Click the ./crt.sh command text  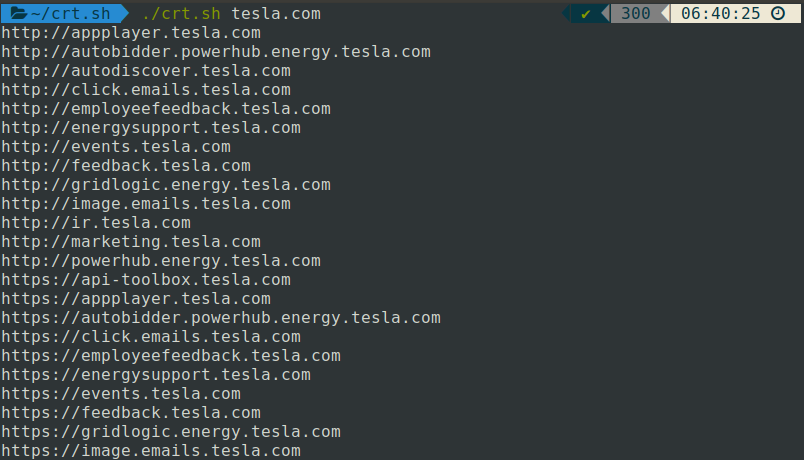pyautogui.click(x=181, y=13)
